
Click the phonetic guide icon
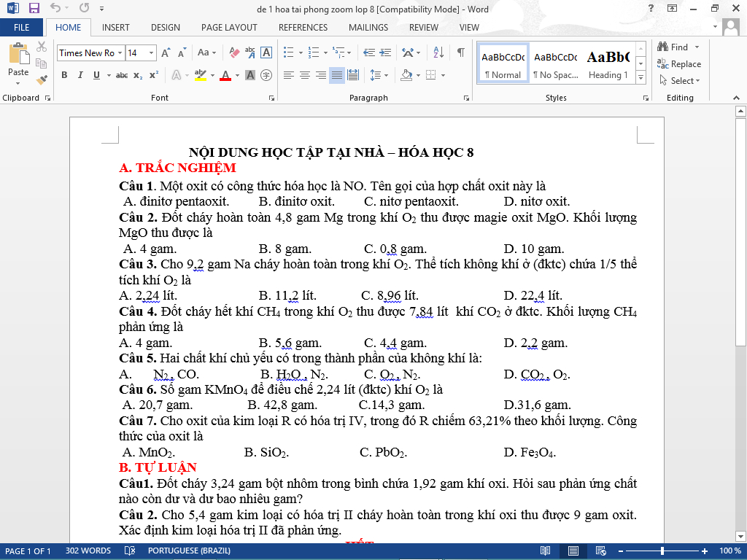pos(250,52)
